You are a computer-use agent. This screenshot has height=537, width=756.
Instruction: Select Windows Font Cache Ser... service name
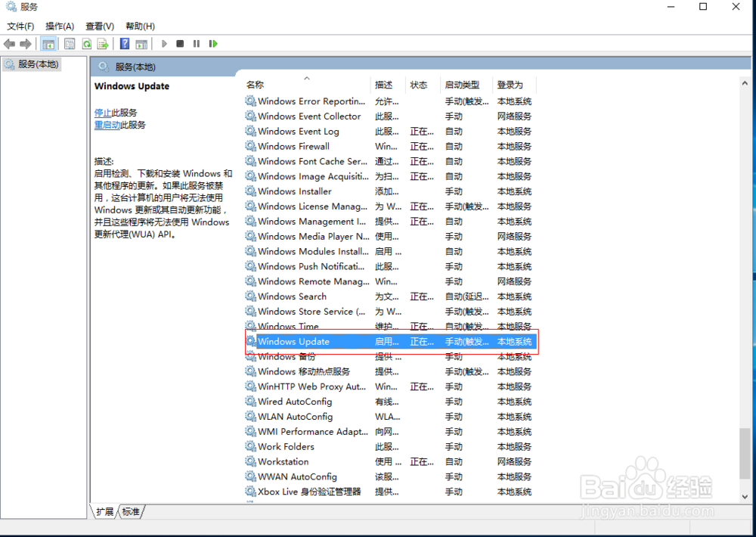pos(312,161)
